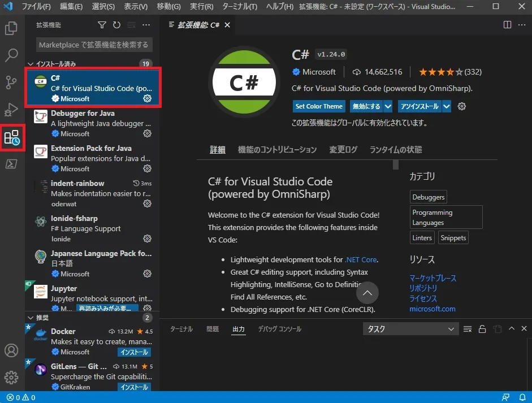
Task: Toggle the output lock in the panel
Action: [x=483, y=328]
